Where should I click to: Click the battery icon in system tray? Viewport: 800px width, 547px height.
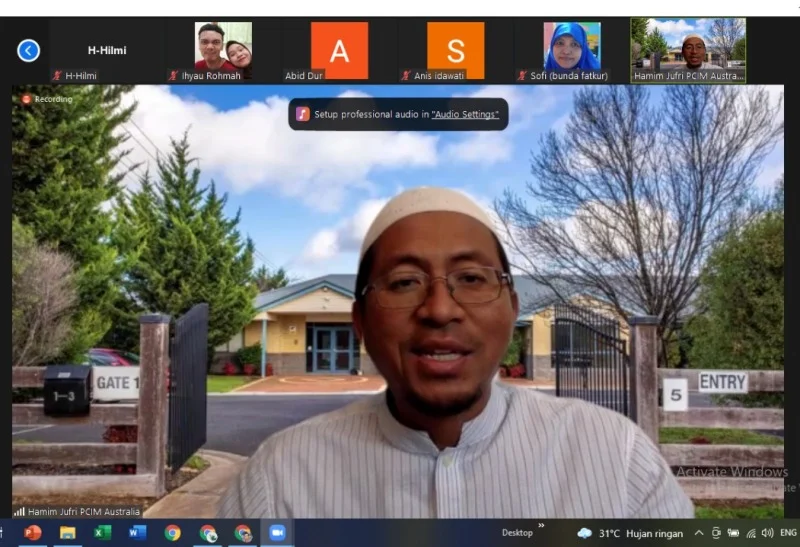pos(733,533)
